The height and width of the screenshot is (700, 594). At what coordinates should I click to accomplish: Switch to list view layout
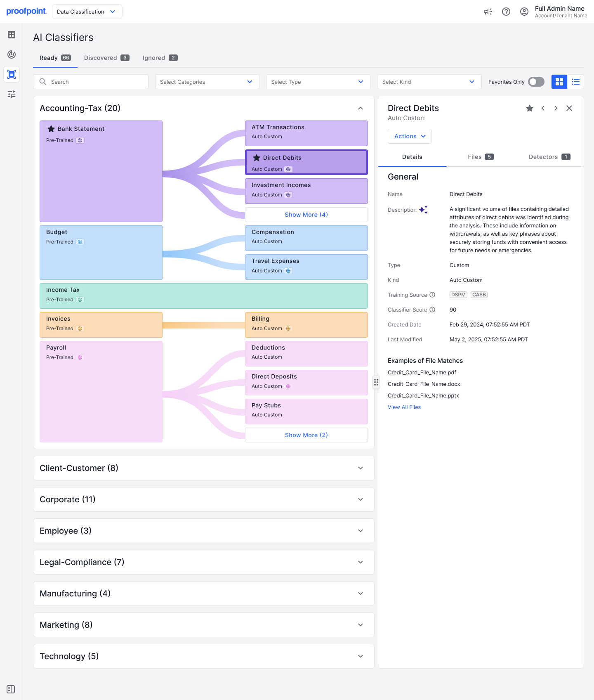click(x=576, y=82)
